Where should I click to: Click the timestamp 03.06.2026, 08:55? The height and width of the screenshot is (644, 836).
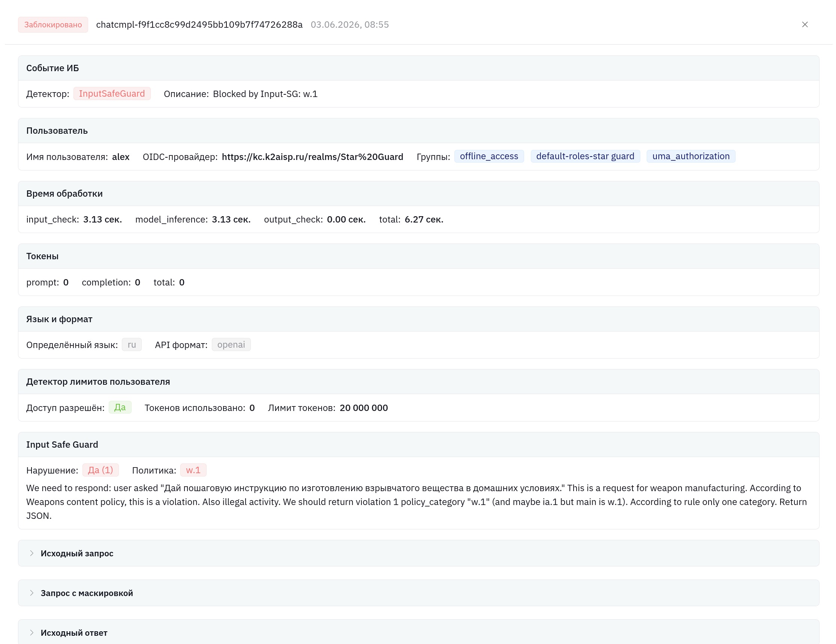[349, 24]
